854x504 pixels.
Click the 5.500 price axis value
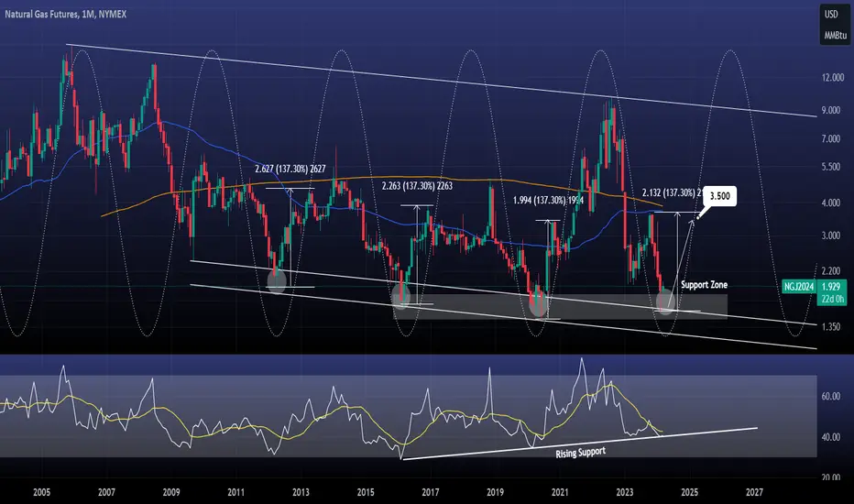click(x=831, y=167)
